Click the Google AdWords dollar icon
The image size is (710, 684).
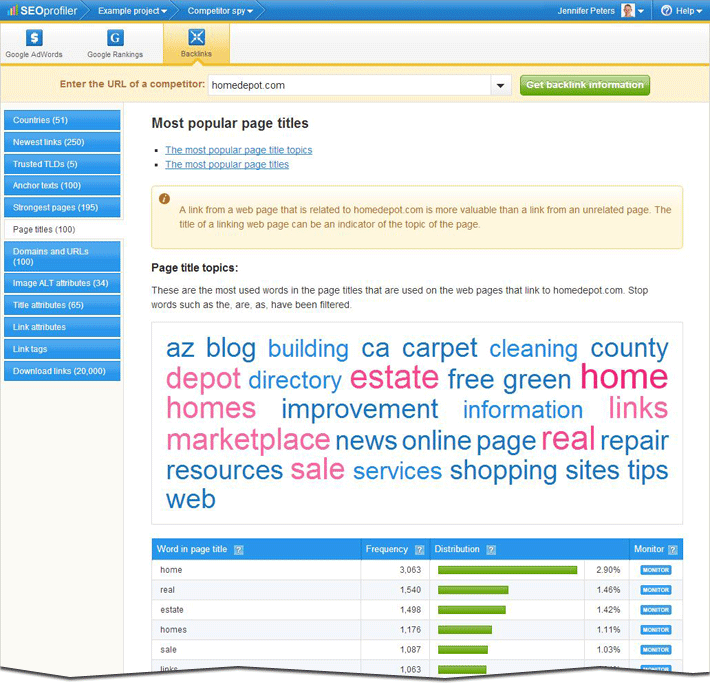pos(33,38)
